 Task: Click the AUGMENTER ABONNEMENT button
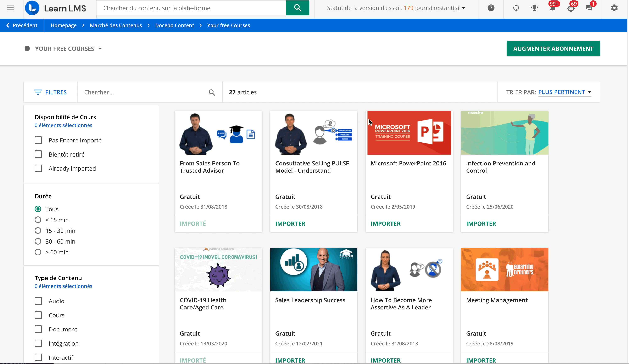(x=553, y=49)
